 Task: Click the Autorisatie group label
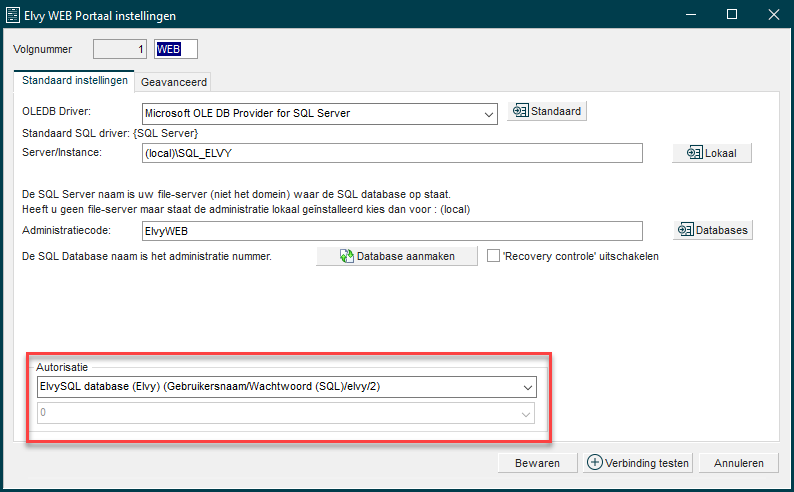point(62,367)
